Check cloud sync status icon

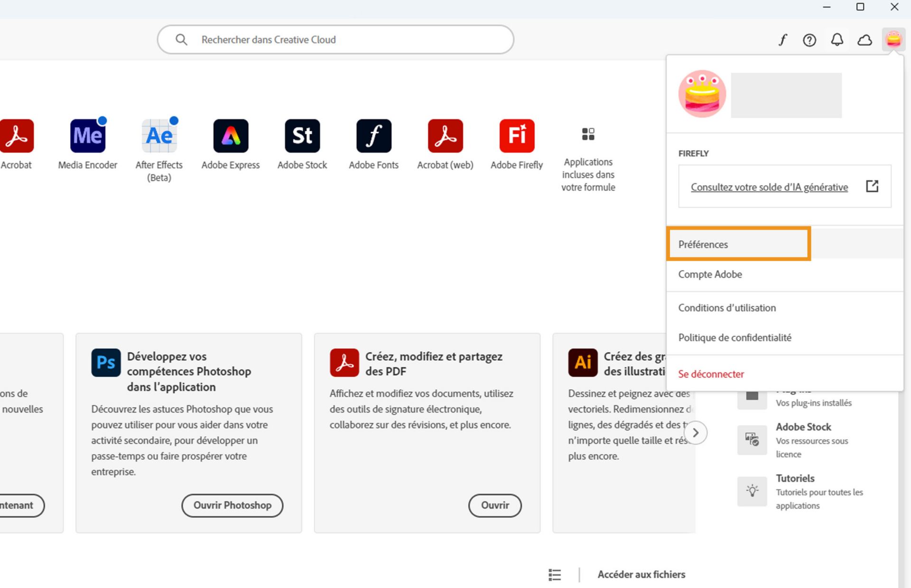(x=865, y=40)
